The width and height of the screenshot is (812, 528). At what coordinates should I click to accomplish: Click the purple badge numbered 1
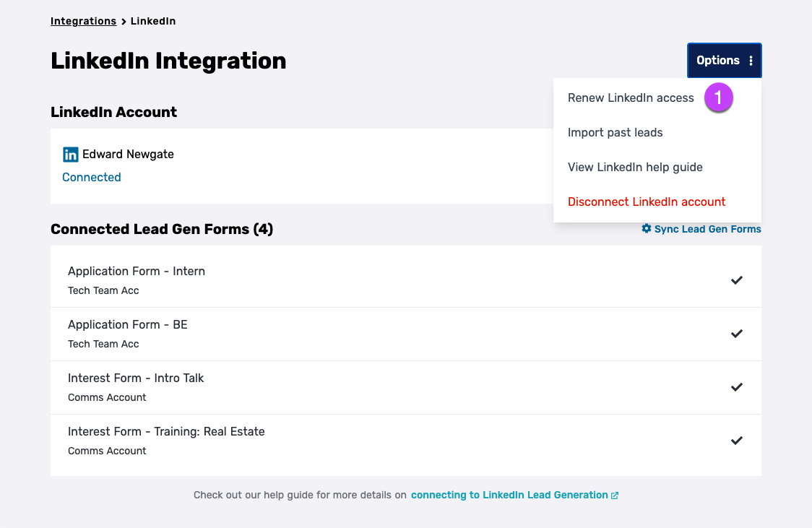point(719,97)
